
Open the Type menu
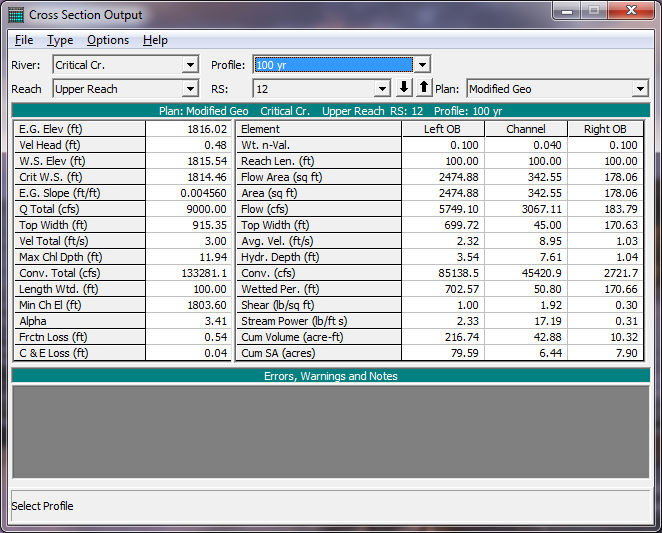60,40
